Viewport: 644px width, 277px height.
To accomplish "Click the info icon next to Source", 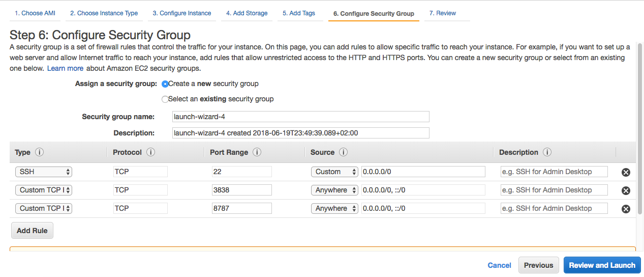I will pos(343,152).
